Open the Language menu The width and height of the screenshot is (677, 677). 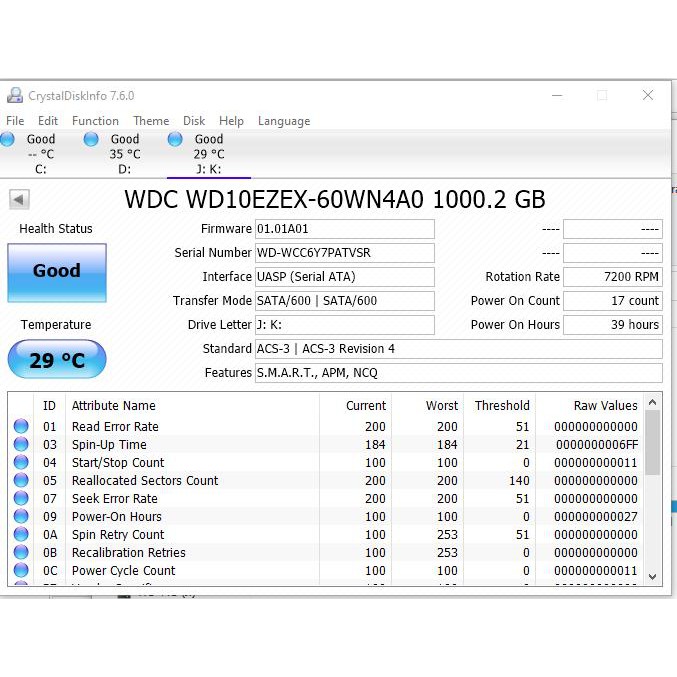click(x=284, y=121)
